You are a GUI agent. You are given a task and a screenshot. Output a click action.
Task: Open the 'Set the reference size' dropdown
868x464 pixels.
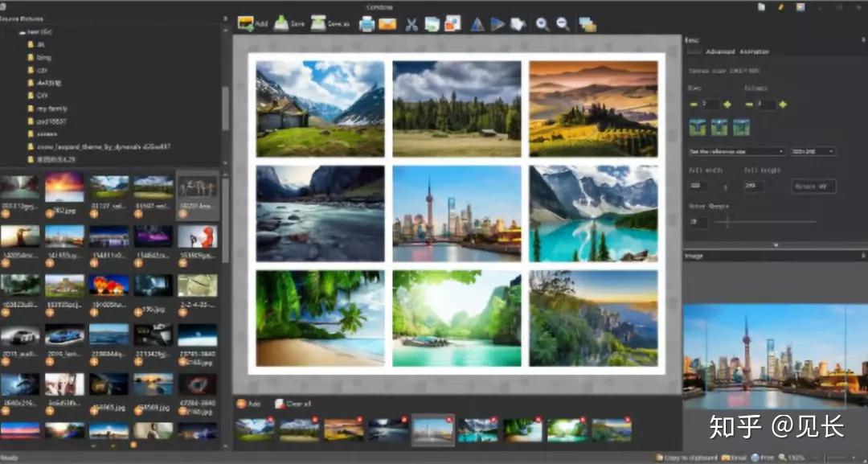[737, 151]
